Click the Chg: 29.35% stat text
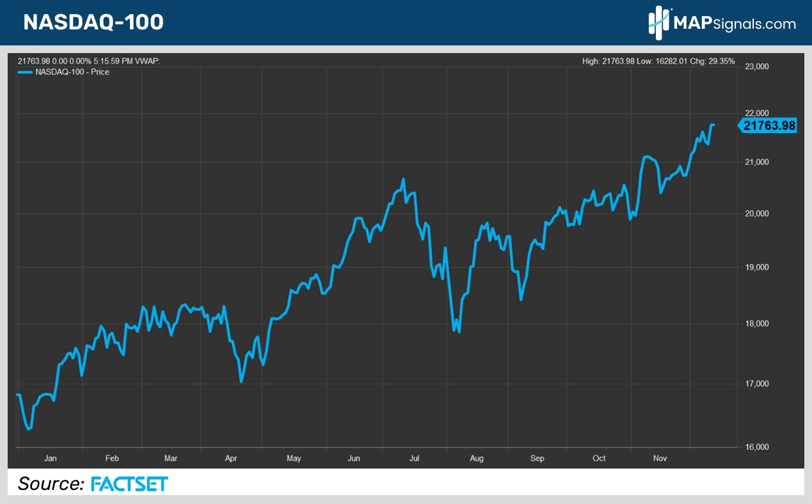812x504 pixels. pos(713,61)
